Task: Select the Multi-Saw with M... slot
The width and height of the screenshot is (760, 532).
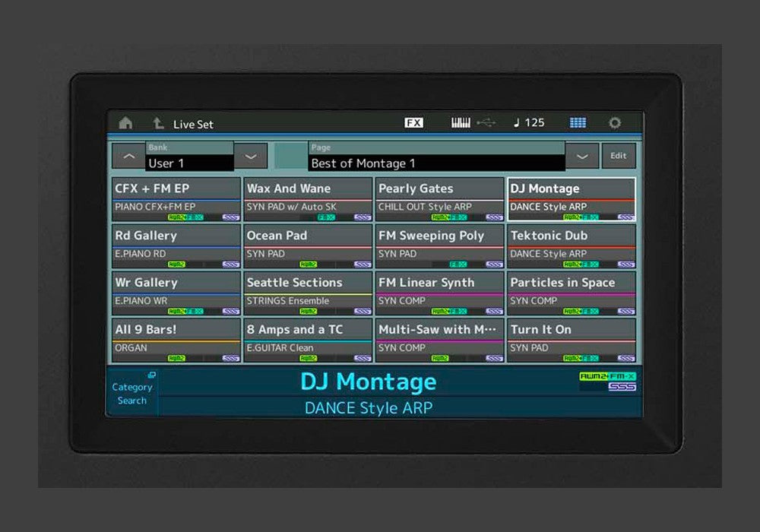Action: coord(440,340)
